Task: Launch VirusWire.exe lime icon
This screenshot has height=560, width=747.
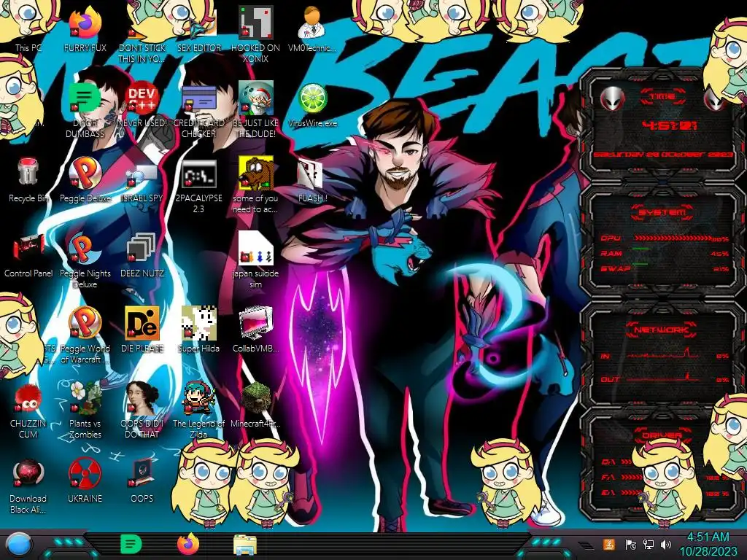Action: pos(312,104)
